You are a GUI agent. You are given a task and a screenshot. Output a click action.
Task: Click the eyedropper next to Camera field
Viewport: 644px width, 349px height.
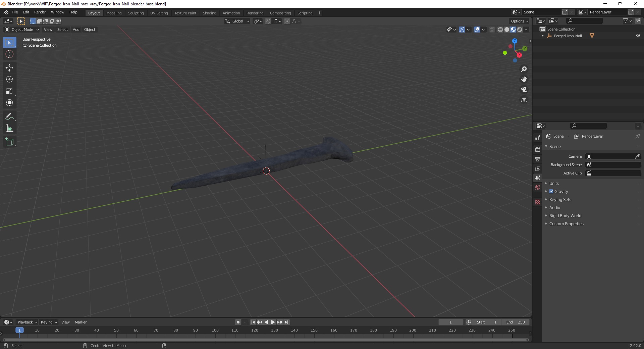coord(637,156)
